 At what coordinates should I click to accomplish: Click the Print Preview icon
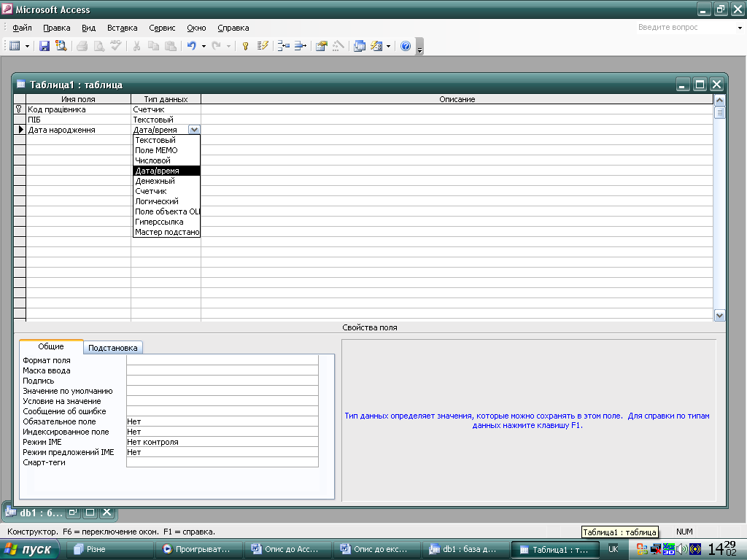(99, 46)
